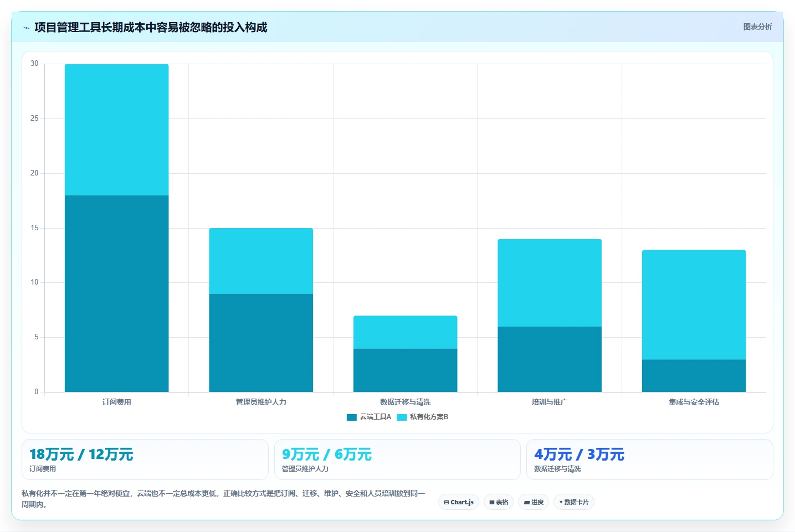The image size is (795, 532).
Task: Click the 集成与安全评估 x-axis label
Action: [694, 402]
